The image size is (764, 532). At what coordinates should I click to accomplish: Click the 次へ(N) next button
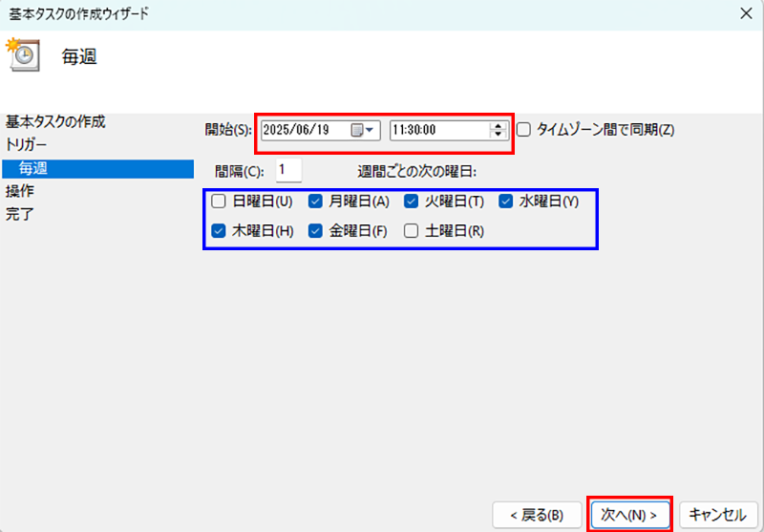click(x=629, y=515)
